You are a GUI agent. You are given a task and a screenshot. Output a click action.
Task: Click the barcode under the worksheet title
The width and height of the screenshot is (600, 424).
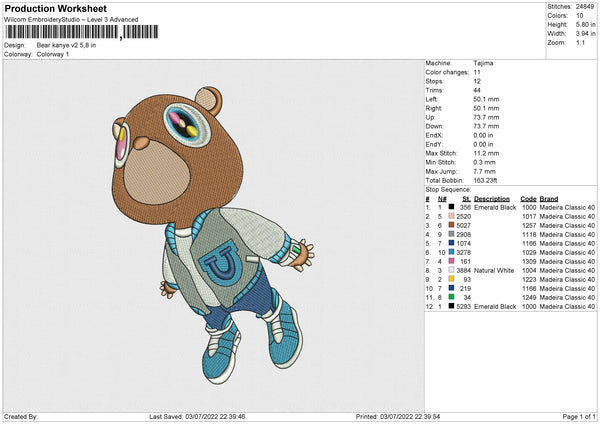[x=81, y=32]
